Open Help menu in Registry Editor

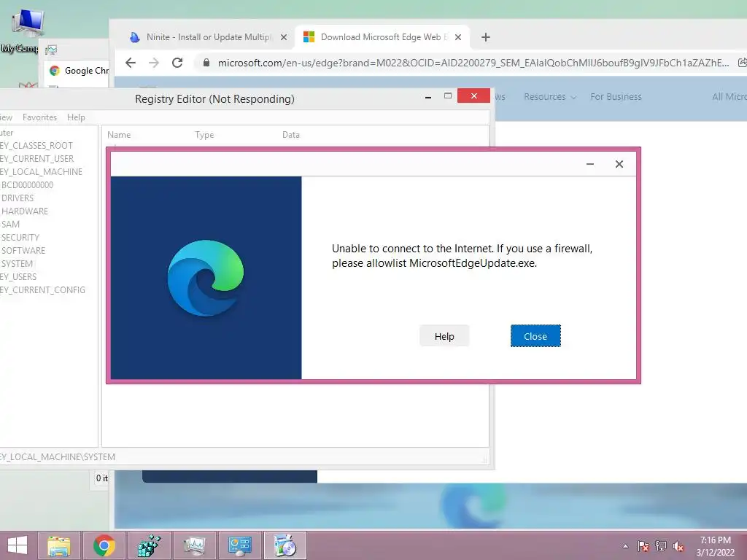click(x=76, y=117)
